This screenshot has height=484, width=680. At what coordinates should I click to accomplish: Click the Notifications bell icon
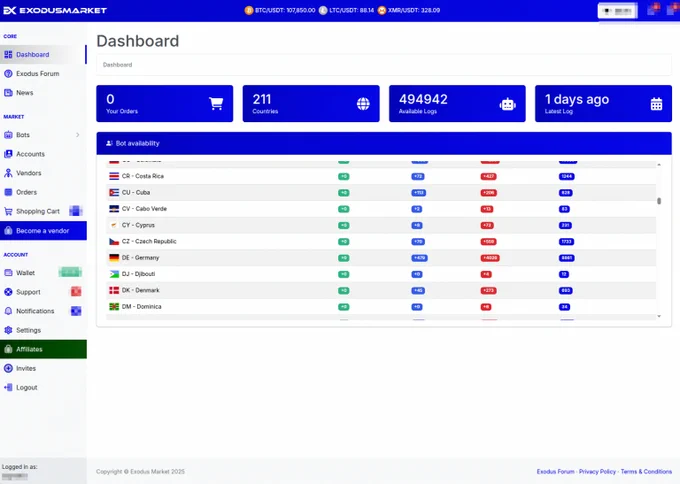(x=8, y=311)
